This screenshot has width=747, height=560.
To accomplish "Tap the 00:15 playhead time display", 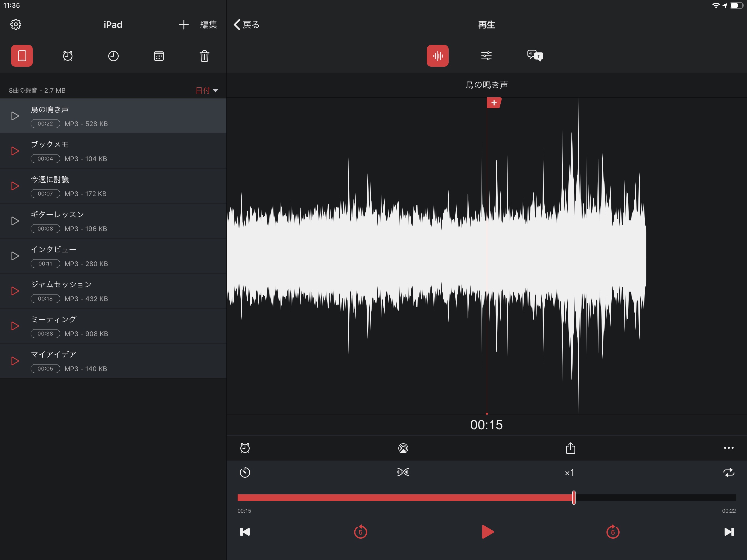I will [x=486, y=425].
